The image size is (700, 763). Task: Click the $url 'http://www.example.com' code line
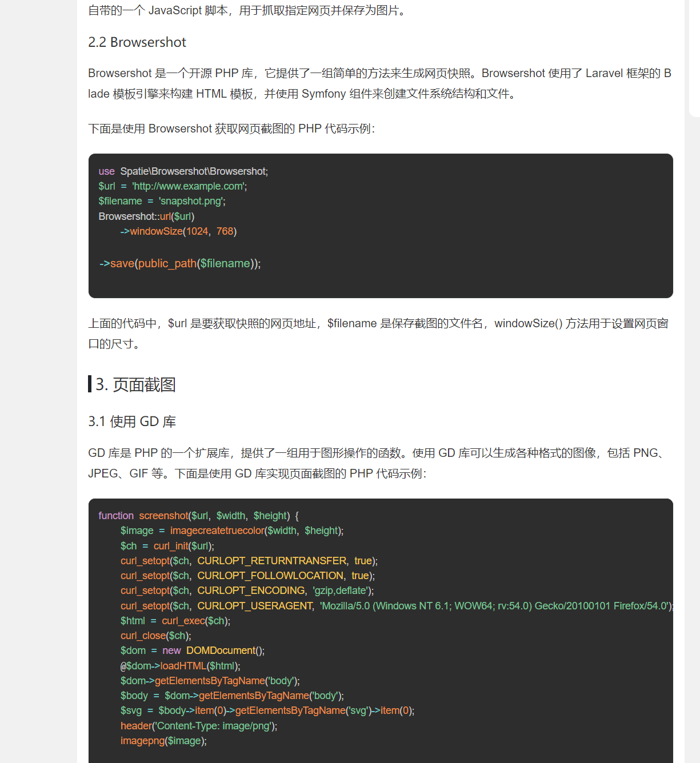(173, 186)
